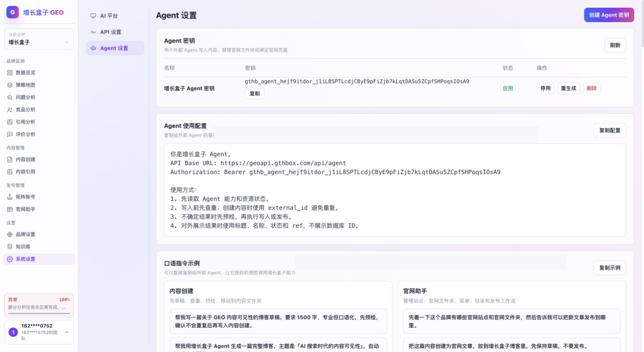Click the 启用 status text
Viewport: 644px width, 352px height.
point(508,88)
